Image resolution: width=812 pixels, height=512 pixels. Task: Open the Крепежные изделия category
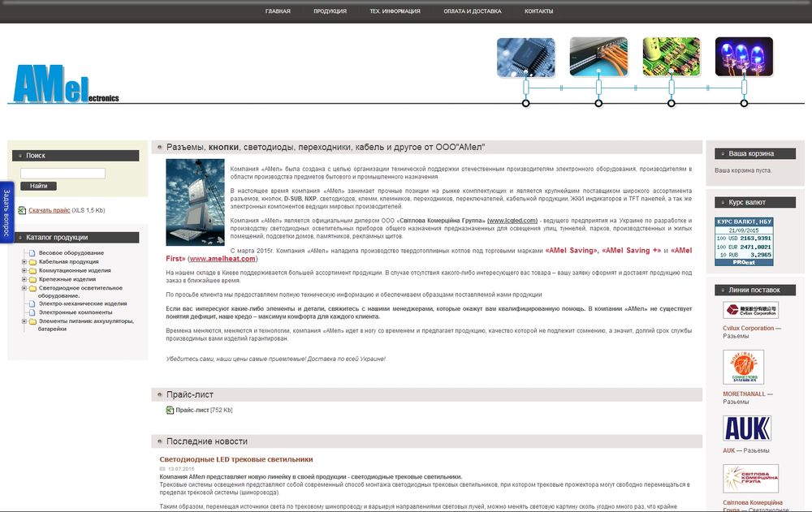click(67, 280)
